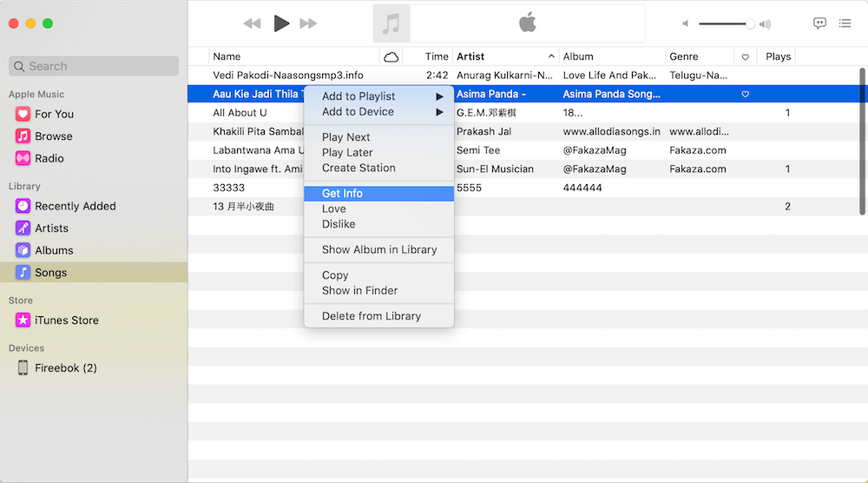Click the music note artwork placeholder
This screenshot has width=868, height=483.
(391, 23)
